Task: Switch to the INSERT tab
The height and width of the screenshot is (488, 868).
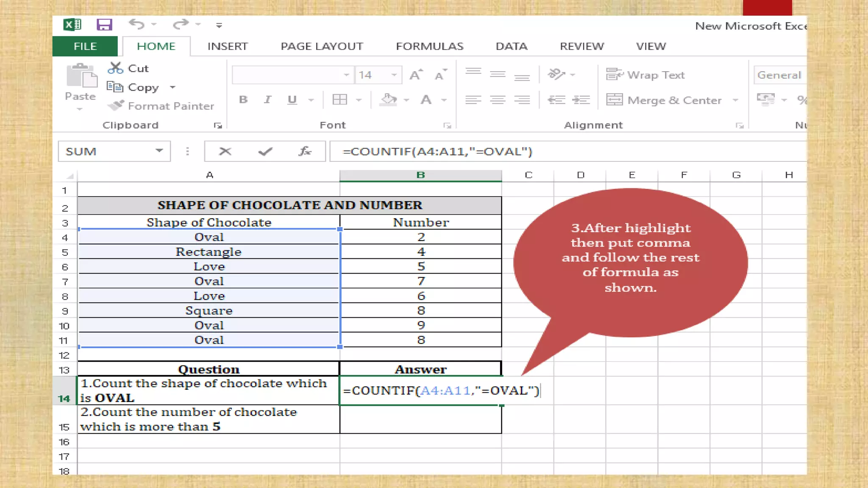Action: tap(228, 46)
